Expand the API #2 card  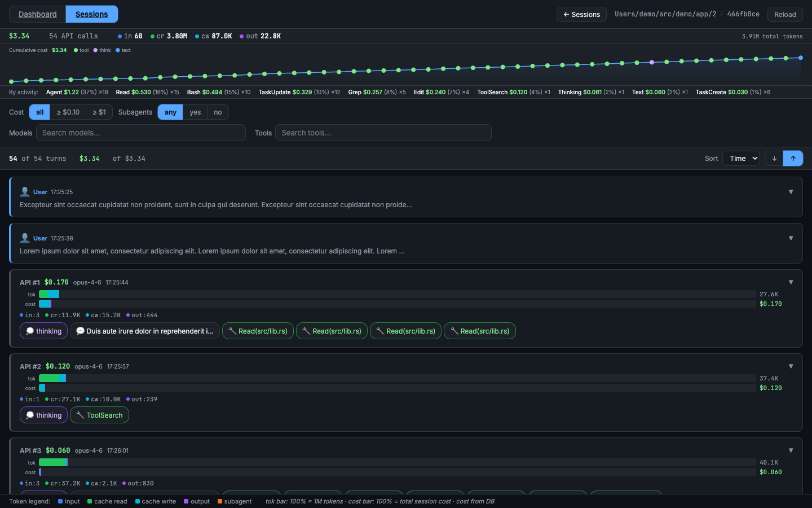(x=791, y=366)
